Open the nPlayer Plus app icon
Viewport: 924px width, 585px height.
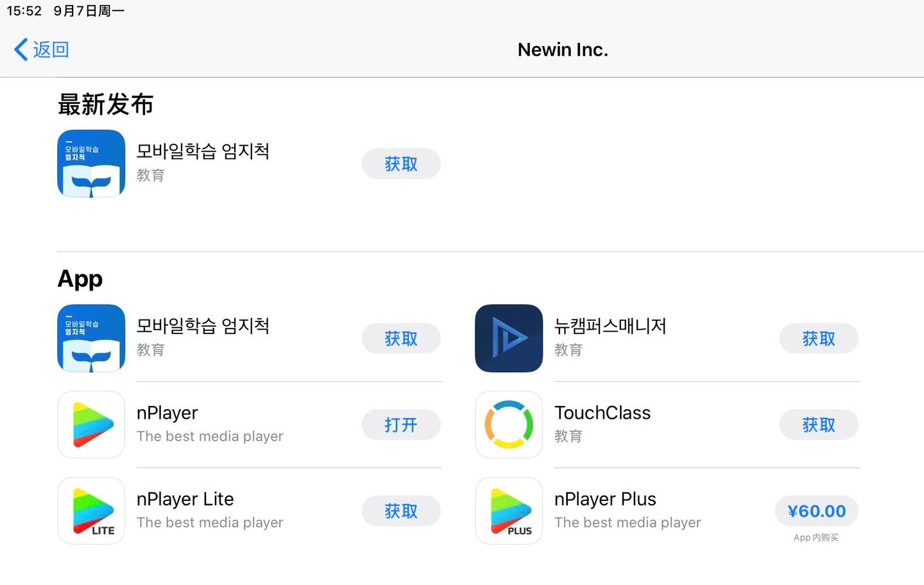tap(509, 511)
